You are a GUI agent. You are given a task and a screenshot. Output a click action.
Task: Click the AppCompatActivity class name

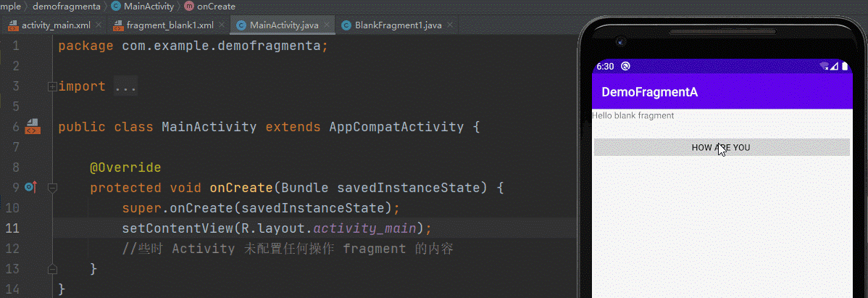pyautogui.click(x=396, y=127)
